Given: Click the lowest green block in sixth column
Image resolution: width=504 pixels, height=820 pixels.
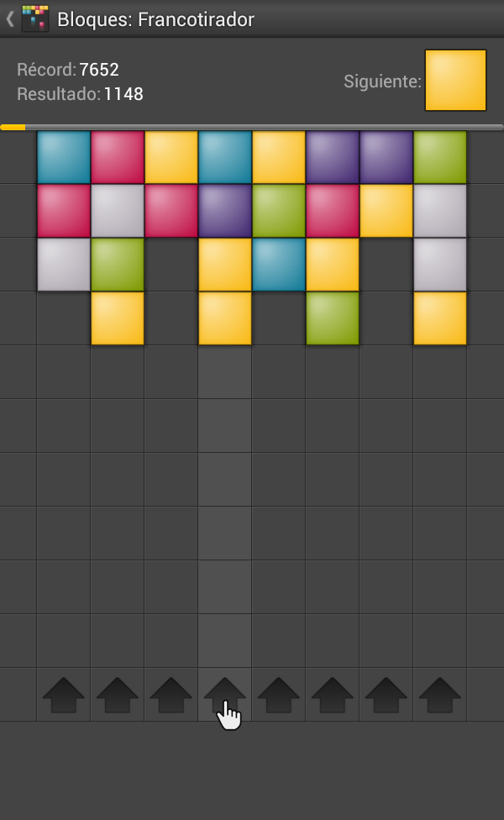Looking at the screenshot, I should (333, 318).
